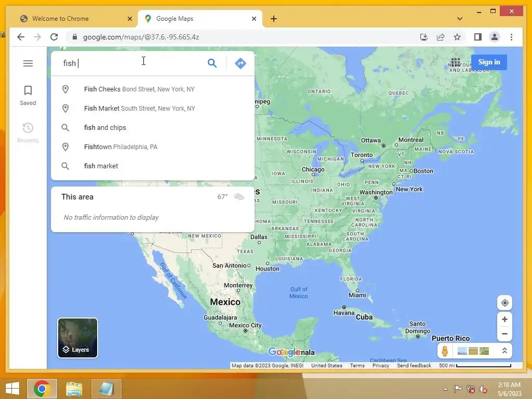Image resolution: width=532 pixels, height=399 pixels.
Task: Expand imagery strip with double chevron
Action: [x=504, y=351]
